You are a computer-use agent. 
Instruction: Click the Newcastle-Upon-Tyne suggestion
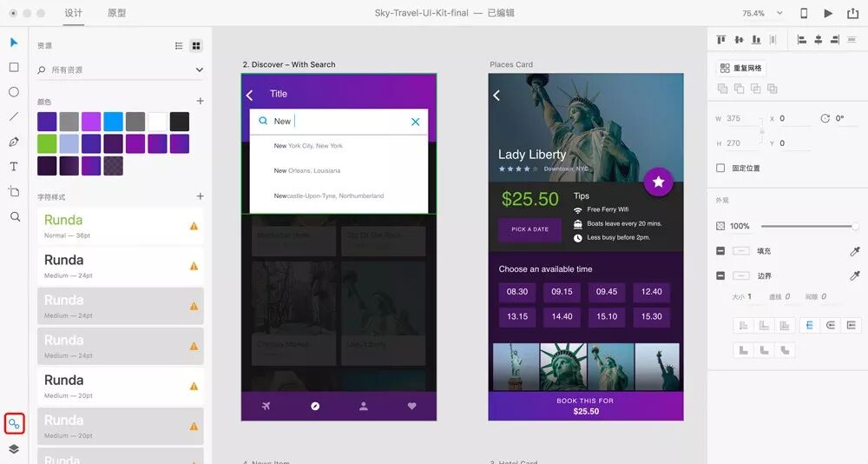tap(329, 196)
